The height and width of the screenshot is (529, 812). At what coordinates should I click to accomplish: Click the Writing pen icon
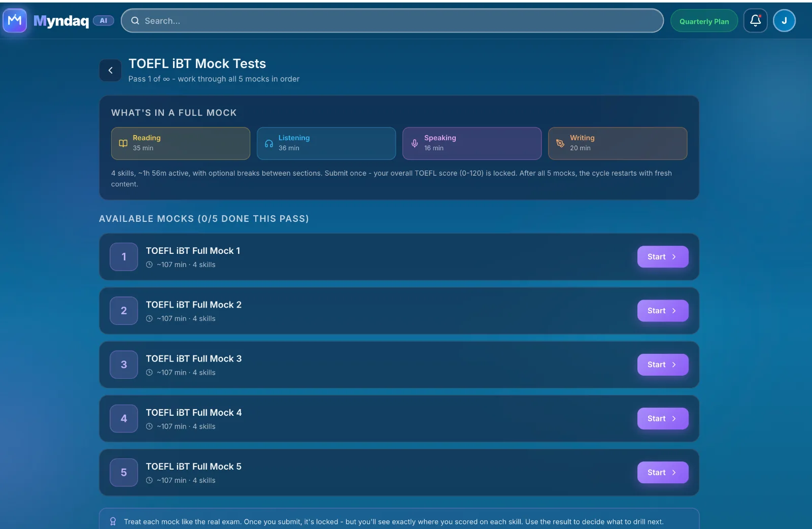(560, 144)
